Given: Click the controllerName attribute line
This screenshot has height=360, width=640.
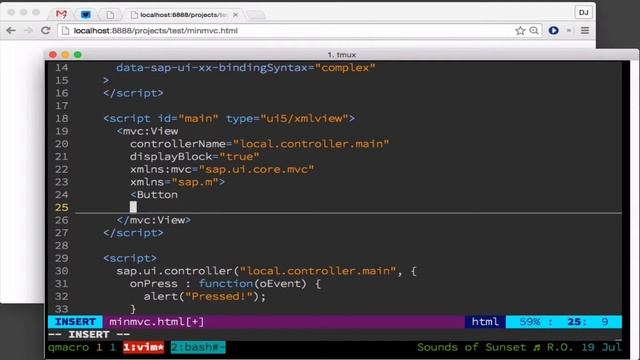Looking at the screenshot, I should point(260,144).
